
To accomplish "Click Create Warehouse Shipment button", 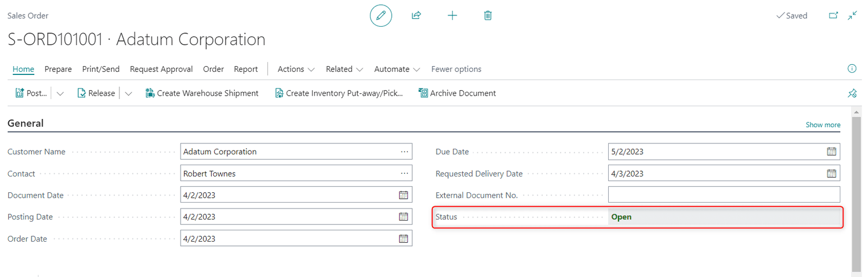I will (202, 93).
